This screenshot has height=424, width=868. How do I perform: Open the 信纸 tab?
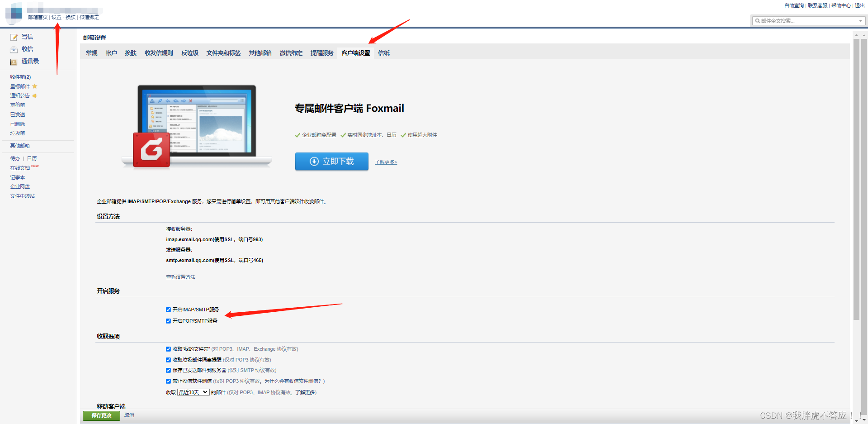point(384,53)
